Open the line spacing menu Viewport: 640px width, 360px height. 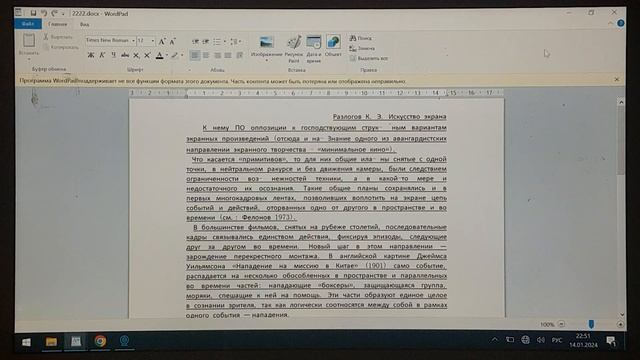coord(236,41)
